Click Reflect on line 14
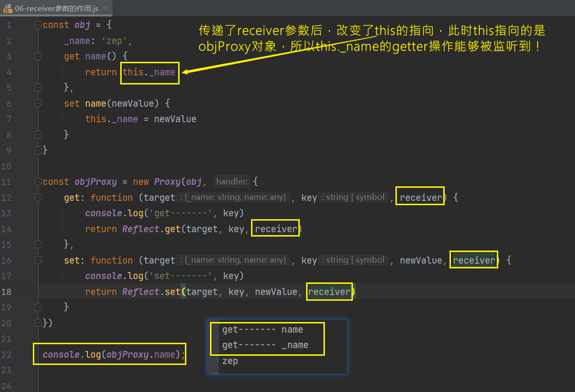This screenshot has height=392, width=575. coord(140,229)
